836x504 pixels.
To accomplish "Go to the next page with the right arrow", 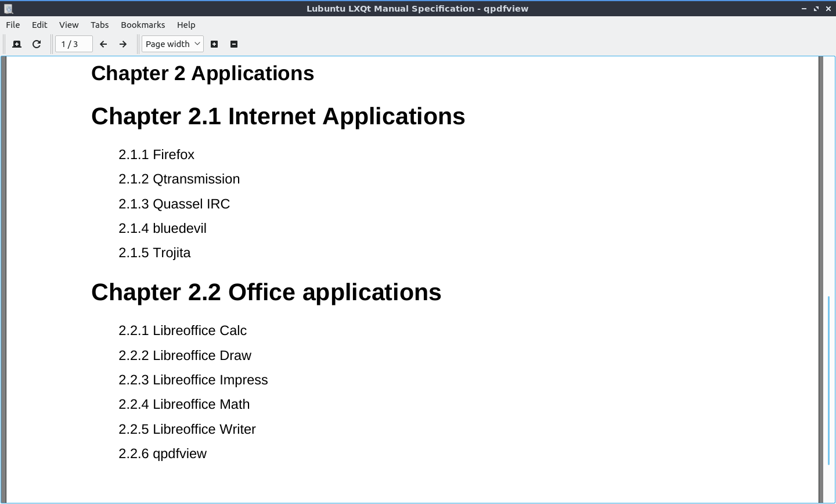I will [x=123, y=44].
